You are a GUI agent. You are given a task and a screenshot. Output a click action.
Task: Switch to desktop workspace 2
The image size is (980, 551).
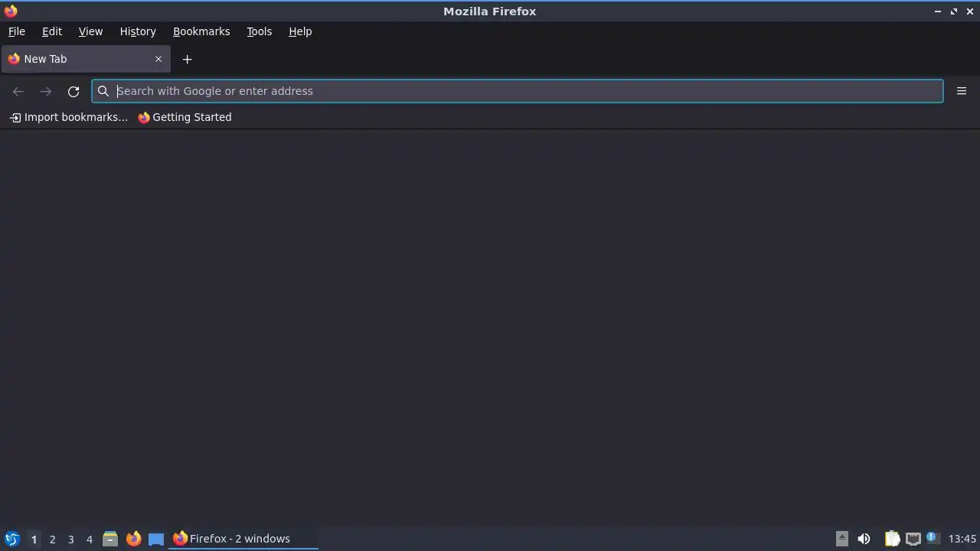(x=52, y=539)
